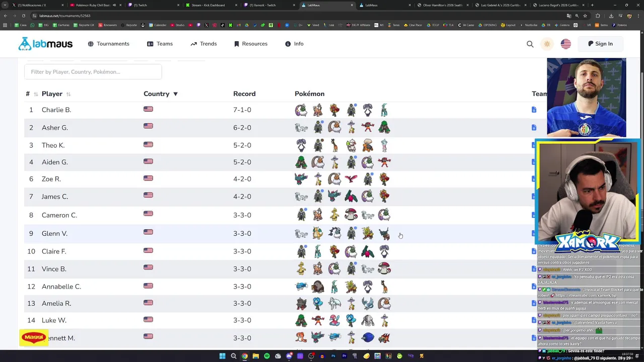644x362 pixels.
Task: Click the 7-1-0 record cell
Action: coord(242,110)
